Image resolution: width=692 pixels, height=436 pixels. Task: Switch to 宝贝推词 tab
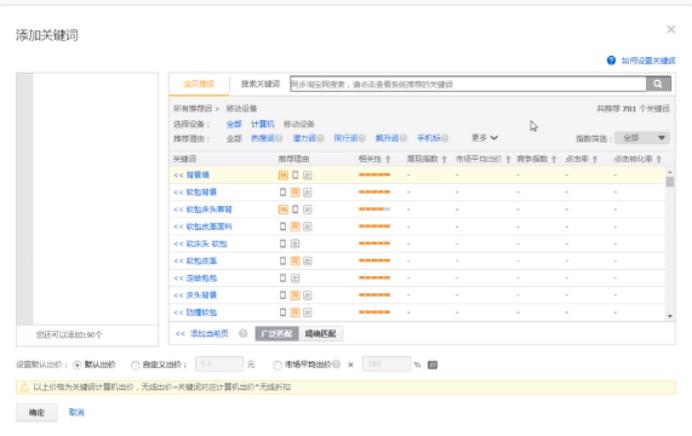[199, 84]
